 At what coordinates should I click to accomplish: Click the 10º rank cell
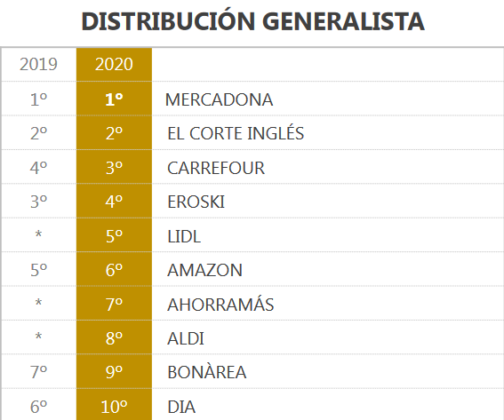114,407
